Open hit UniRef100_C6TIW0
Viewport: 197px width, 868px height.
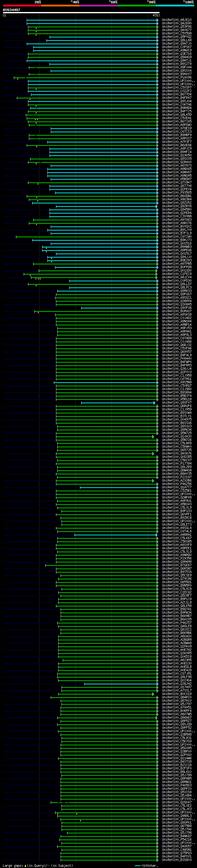(177, 236)
